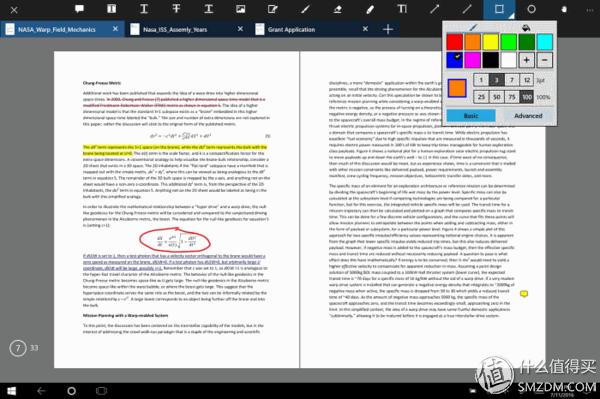Image resolution: width=600 pixels, height=399 pixels.
Task: Select the red circled equation annotation
Action: pyautogui.click(x=175, y=241)
